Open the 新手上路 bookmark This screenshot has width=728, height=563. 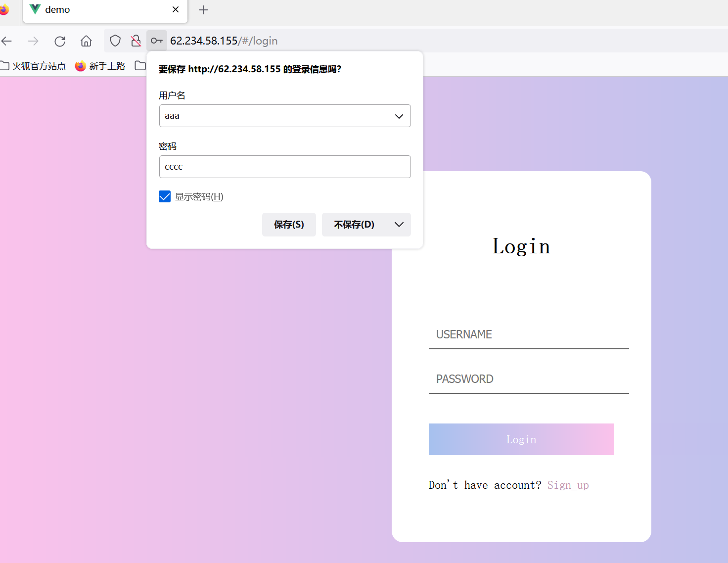[x=100, y=66]
